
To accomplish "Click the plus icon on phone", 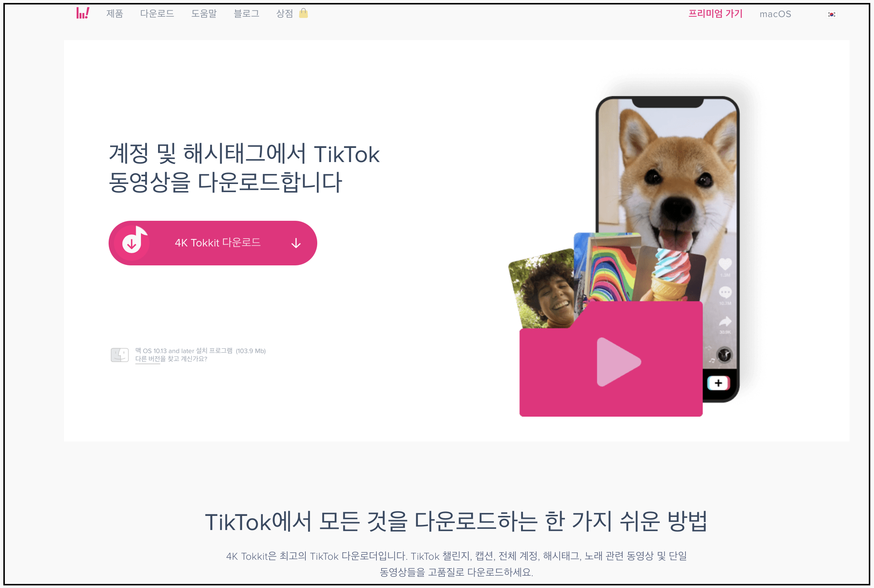I will pyautogui.click(x=718, y=383).
